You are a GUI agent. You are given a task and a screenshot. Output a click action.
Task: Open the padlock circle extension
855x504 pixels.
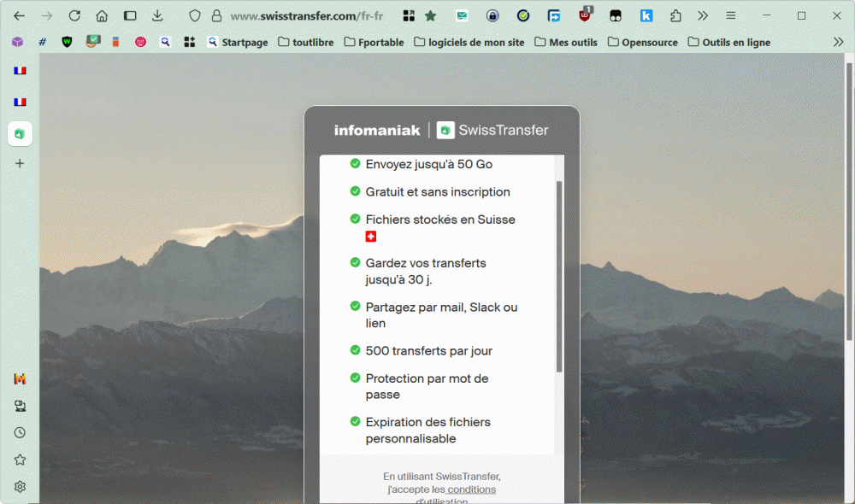[x=492, y=15]
